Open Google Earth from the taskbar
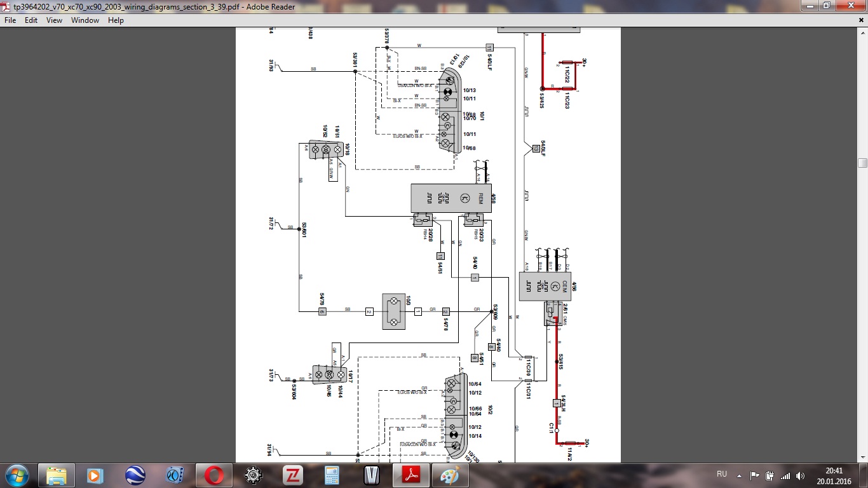The height and width of the screenshot is (488, 868). pos(135,475)
